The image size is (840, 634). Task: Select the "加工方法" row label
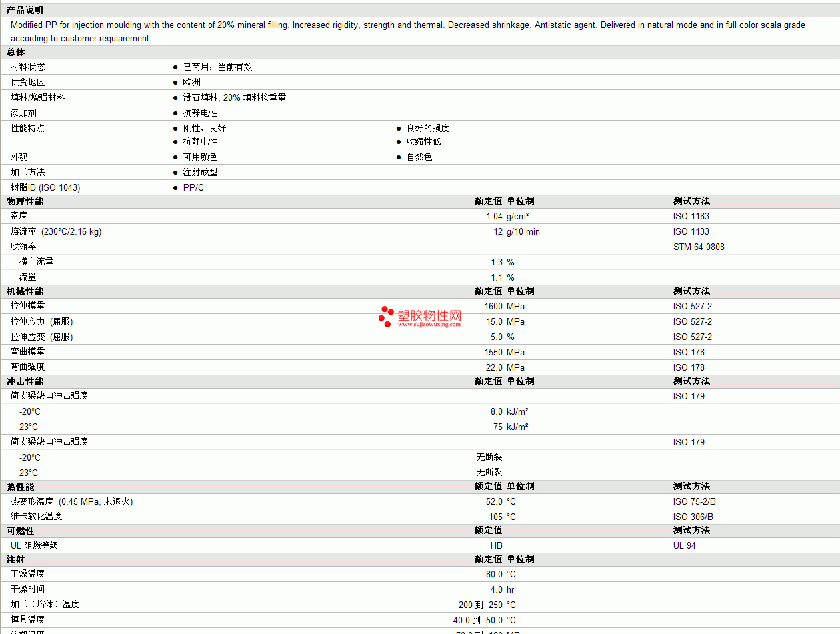(28, 172)
